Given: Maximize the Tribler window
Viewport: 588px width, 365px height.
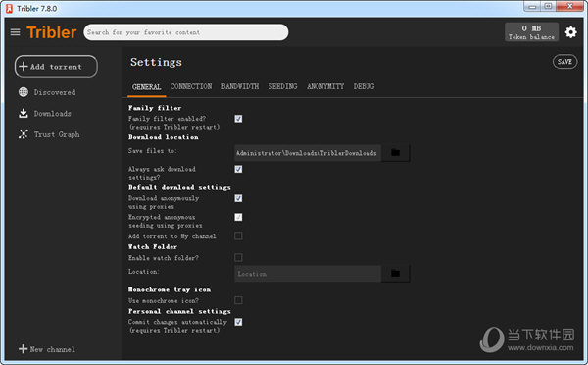Looking at the screenshot, I should [x=548, y=7].
